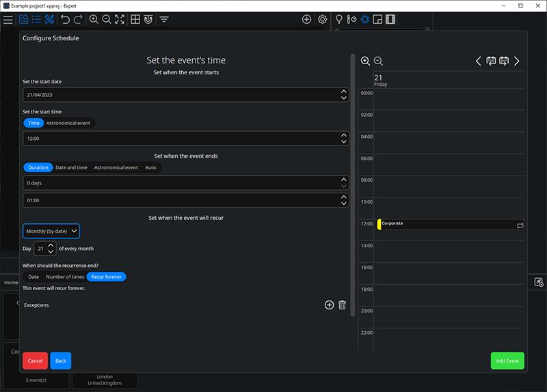Set recurrence end to Number of times

(65, 277)
